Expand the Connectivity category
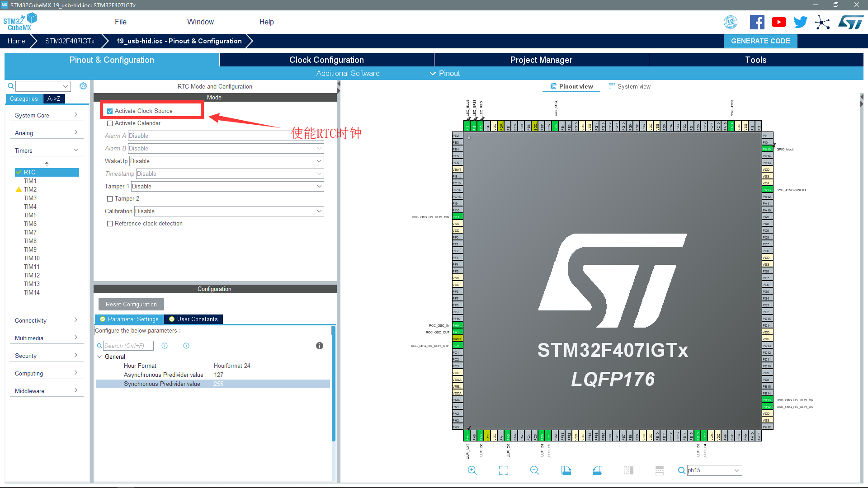The image size is (868, 488). (x=46, y=320)
